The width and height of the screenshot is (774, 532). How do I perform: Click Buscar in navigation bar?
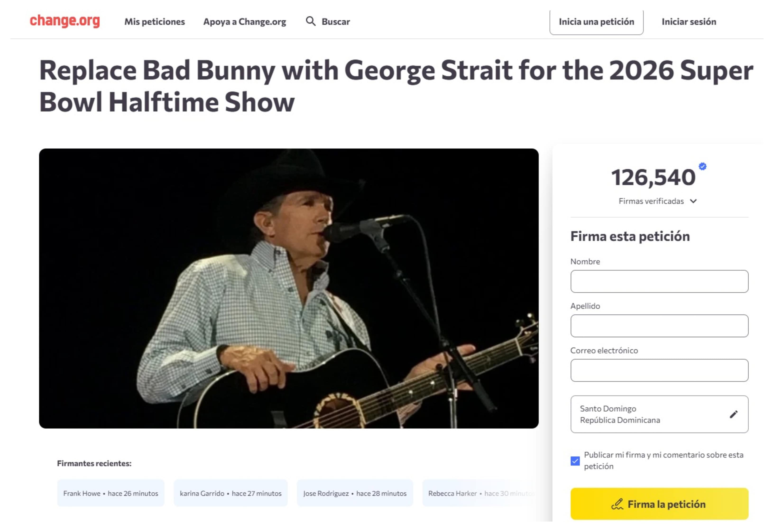(x=335, y=22)
